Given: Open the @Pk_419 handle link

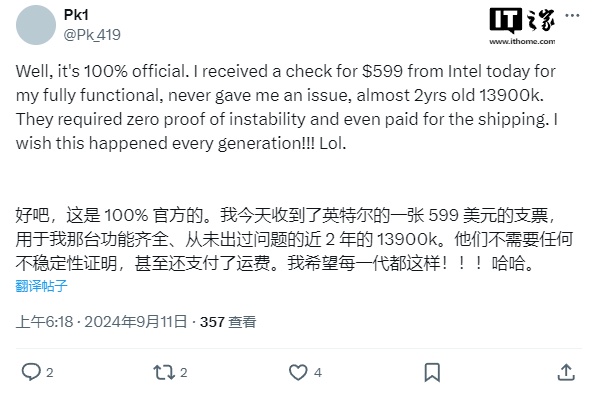Looking at the screenshot, I should tap(92, 35).
